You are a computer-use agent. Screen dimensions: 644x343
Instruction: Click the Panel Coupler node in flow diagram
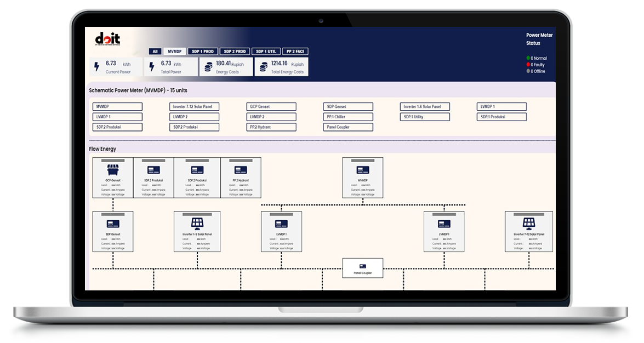(362, 268)
